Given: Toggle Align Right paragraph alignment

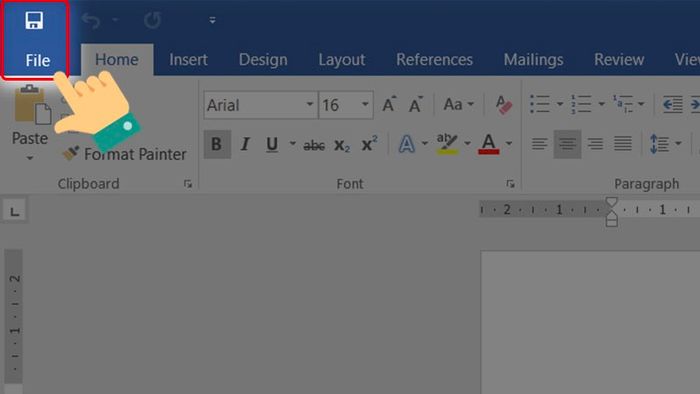Looking at the screenshot, I should click(595, 144).
